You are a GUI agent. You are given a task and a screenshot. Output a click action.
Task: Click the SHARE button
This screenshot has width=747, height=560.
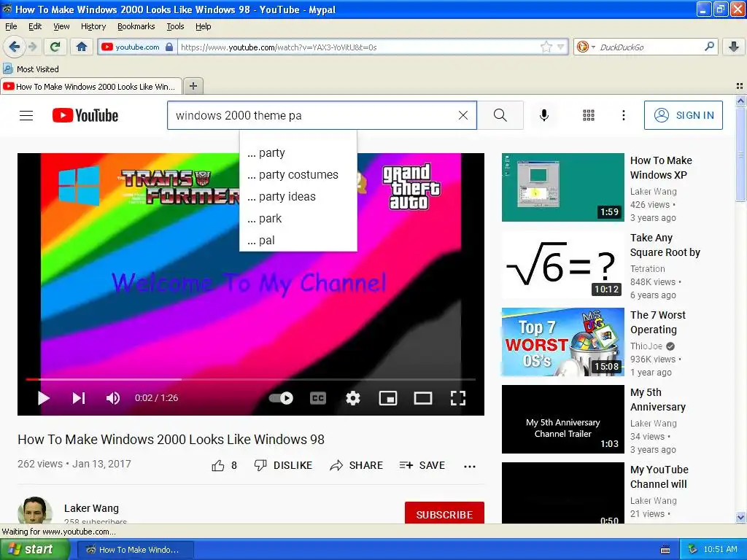pyautogui.click(x=356, y=465)
